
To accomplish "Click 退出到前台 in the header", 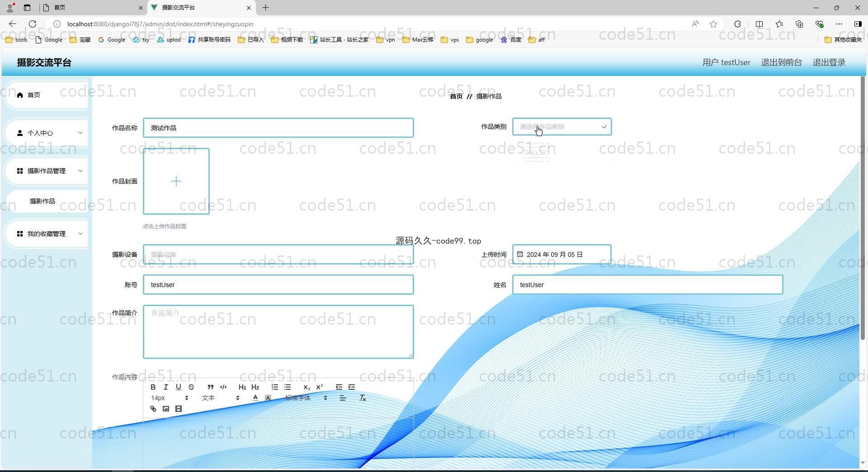I will pos(781,62).
